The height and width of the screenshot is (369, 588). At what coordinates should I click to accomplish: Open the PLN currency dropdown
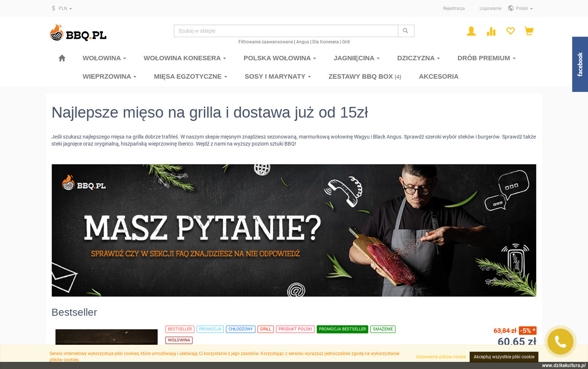pyautogui.click(x=62, y=9)
